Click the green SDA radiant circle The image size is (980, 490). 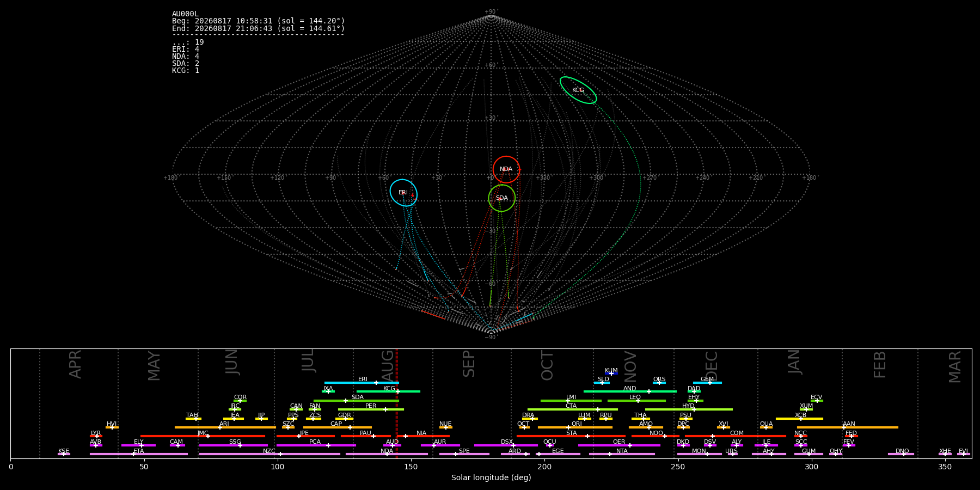pos(501,198)
